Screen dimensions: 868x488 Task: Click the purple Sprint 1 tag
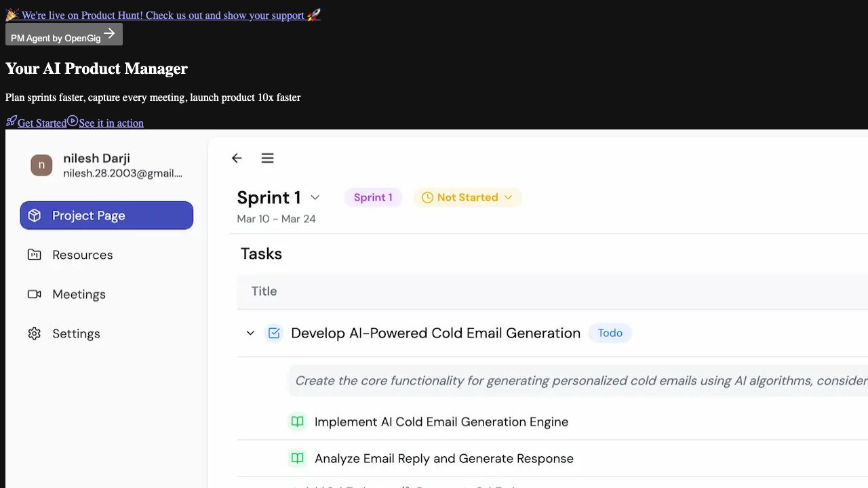pos(373,197)
